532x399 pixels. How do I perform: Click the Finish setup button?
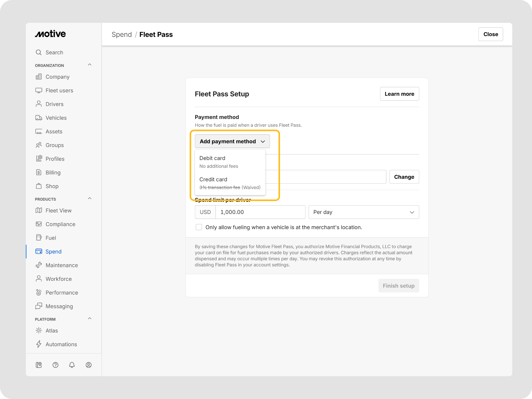399,286
